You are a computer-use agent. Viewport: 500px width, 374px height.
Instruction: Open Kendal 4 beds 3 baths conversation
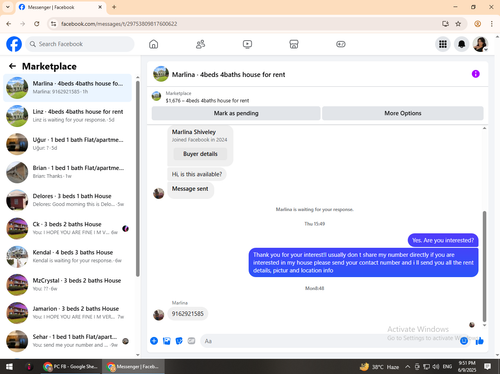68,257
